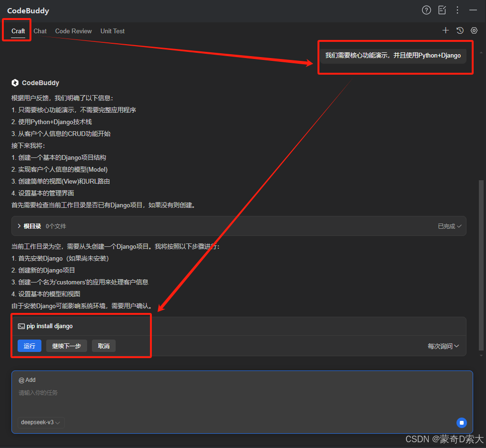Click the feedback note icon in the header
486x448 pixels.
442,10
